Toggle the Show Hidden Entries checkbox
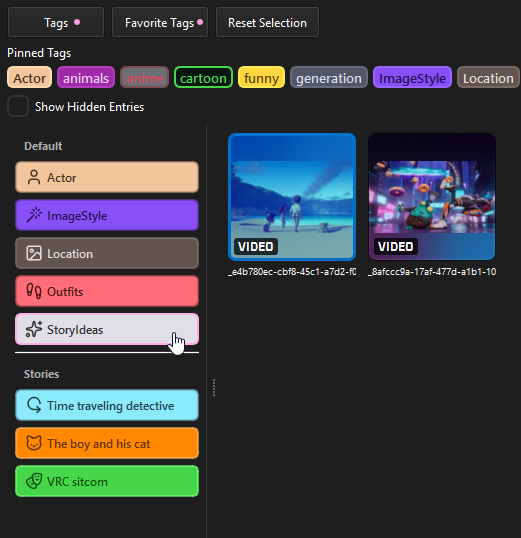 pyautogui.click(x=18, y=106)
